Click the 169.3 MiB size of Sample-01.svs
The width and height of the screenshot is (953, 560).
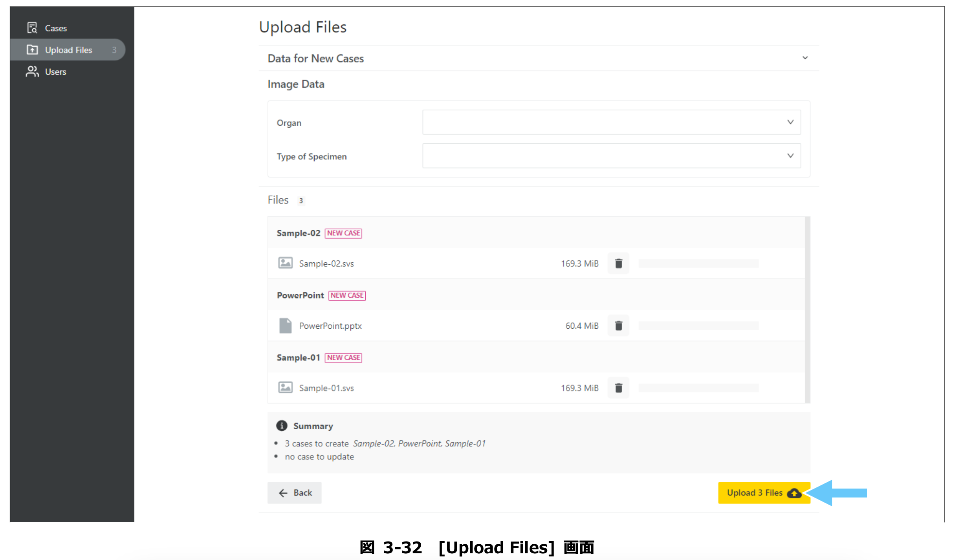[580, 388]
